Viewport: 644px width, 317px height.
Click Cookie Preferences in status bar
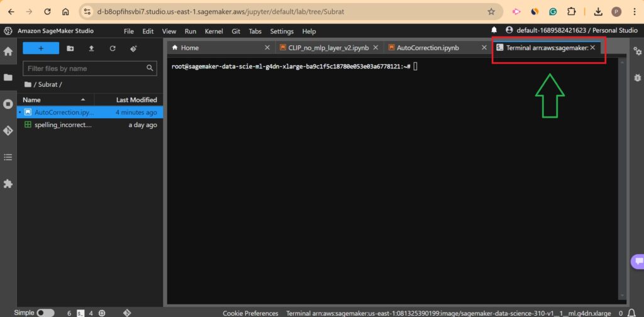(x=250, y=313)
